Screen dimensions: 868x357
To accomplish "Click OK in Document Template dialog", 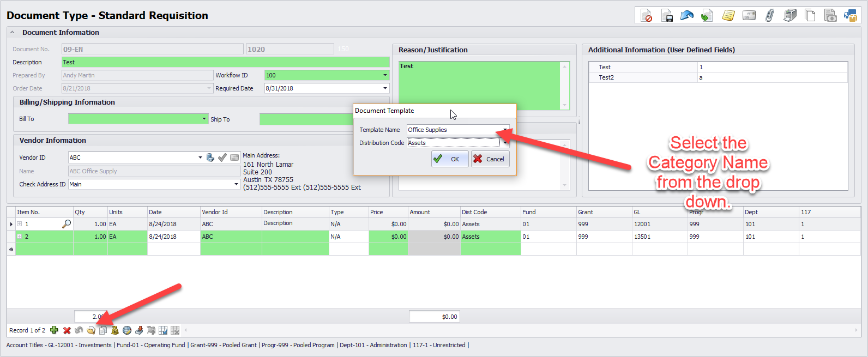I will click(x=449, y=159).
